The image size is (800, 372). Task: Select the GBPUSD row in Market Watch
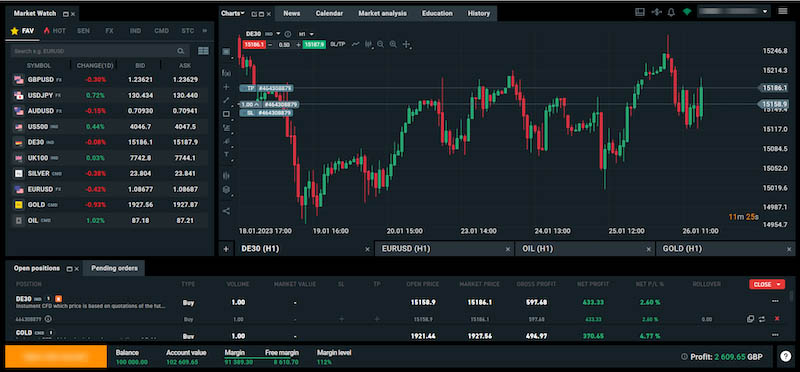(109, 80)
